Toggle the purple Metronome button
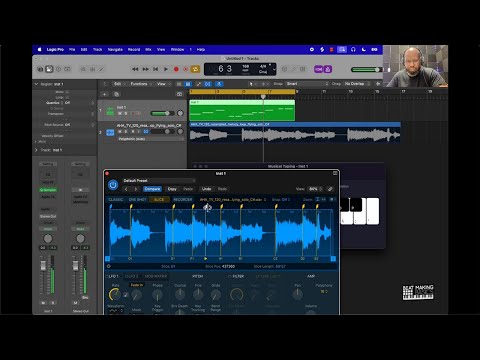The width and height of the screenshot is (480, 360). (x=327, y=69)
